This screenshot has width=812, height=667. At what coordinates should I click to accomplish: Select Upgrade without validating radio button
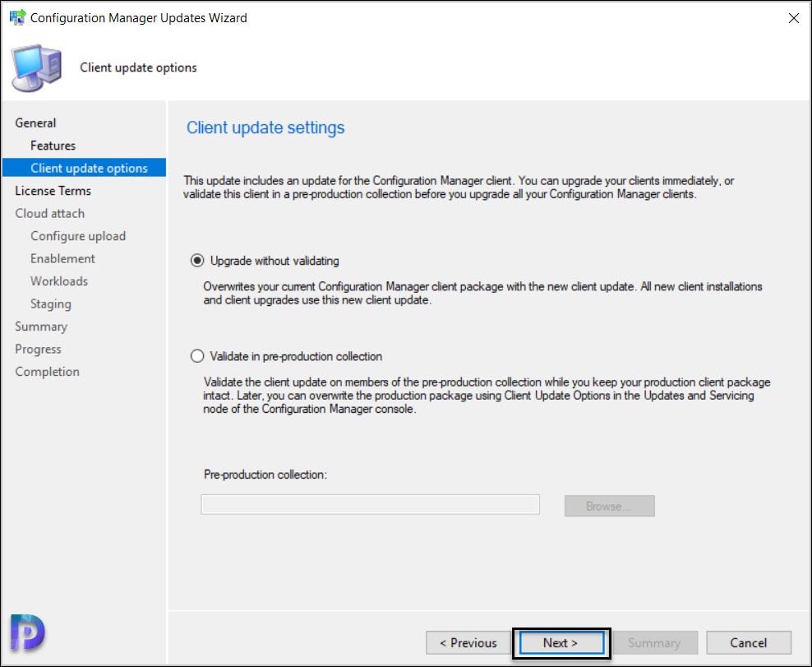click(x=197, y=260)
